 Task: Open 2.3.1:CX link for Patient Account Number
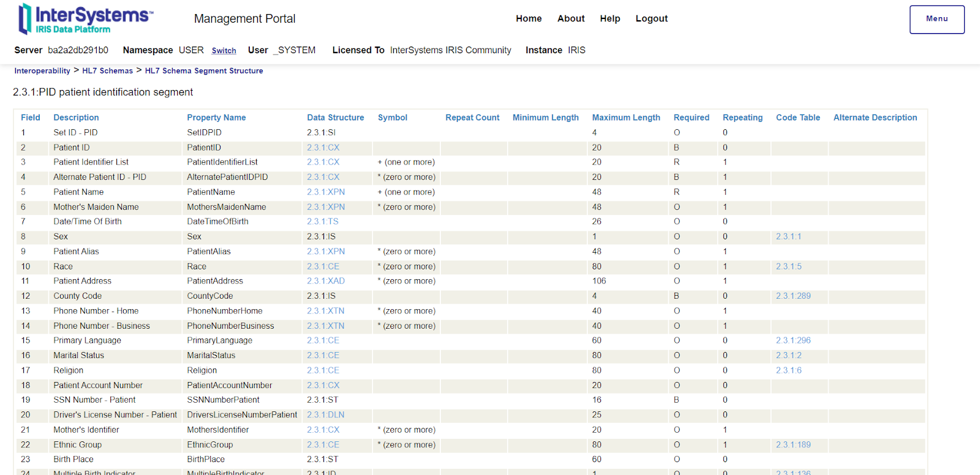[x=323, y=385]
